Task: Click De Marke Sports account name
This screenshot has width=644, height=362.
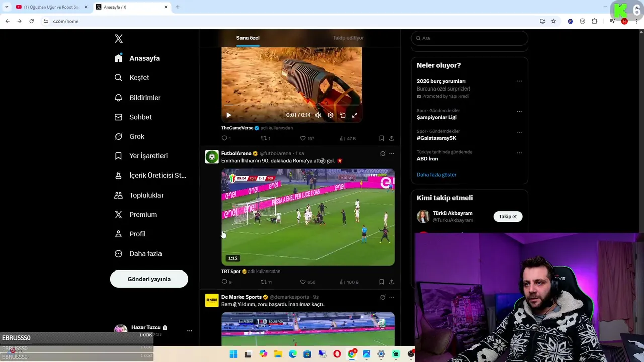Action: (241, 297)
